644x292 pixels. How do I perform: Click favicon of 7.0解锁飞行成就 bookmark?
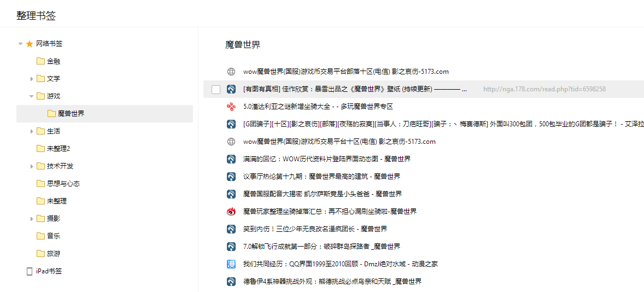click(231, 247)
